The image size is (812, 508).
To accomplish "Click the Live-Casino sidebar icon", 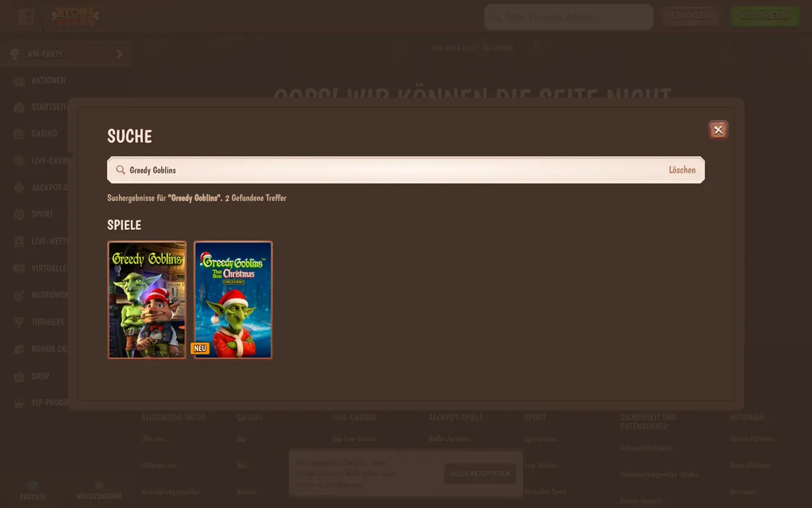I will coord(19,161).
